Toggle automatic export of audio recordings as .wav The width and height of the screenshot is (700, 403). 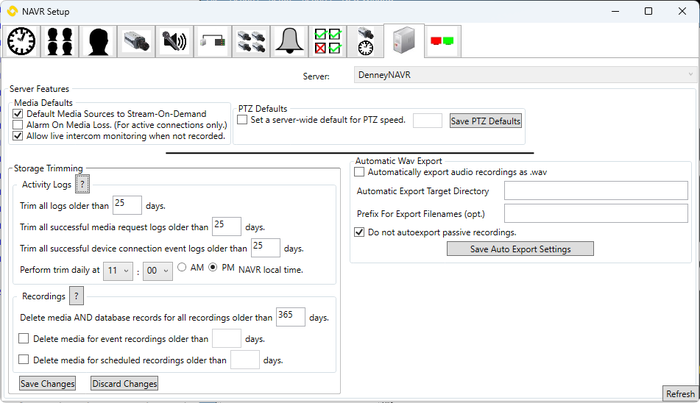(360, 172)
